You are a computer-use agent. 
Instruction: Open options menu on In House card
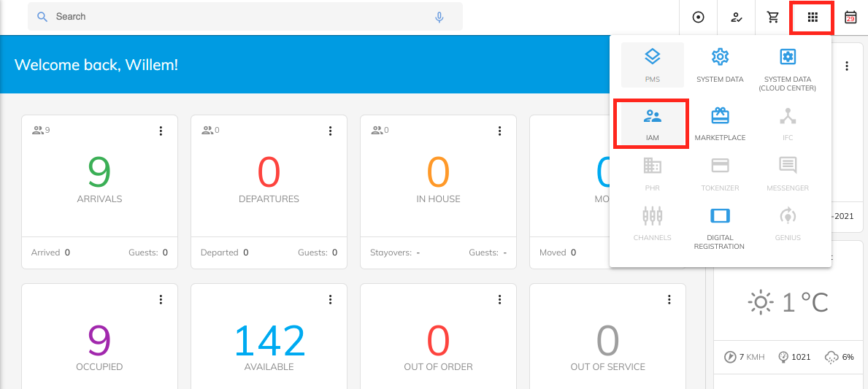click(x=500, y=131)
